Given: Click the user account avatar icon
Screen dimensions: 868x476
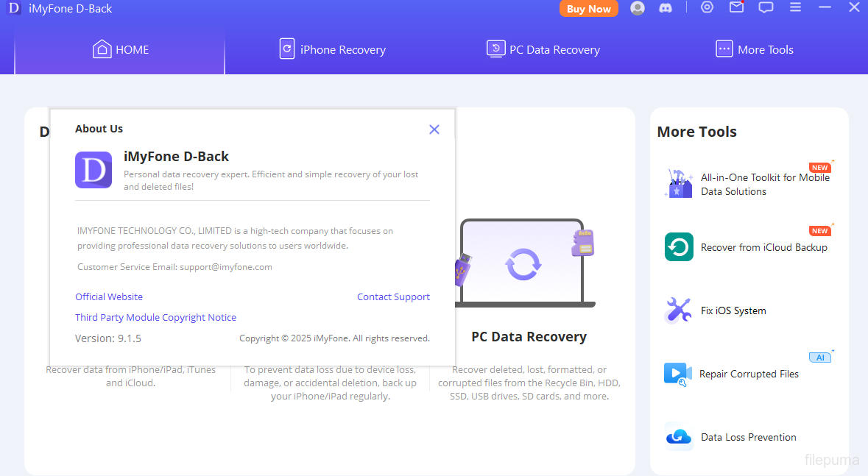Looking at the screenshot, I should coord(638,8).
